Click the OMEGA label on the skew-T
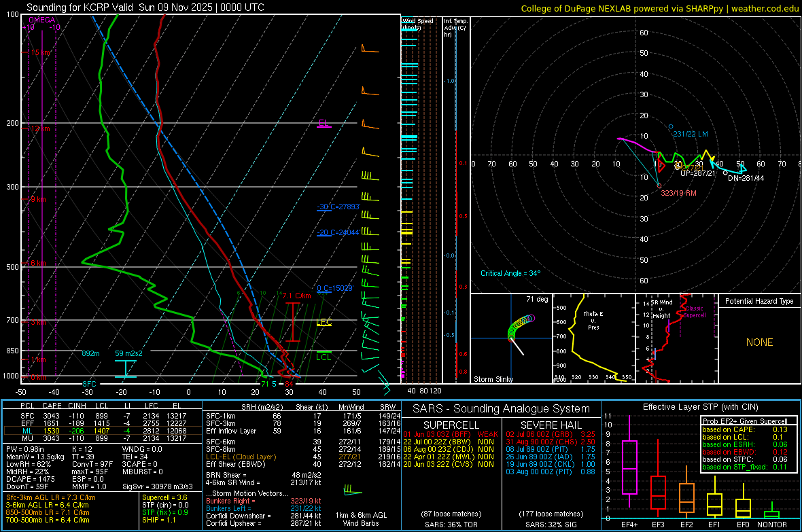The width and height of the screenshot is (802, 532). coord(42,20)
